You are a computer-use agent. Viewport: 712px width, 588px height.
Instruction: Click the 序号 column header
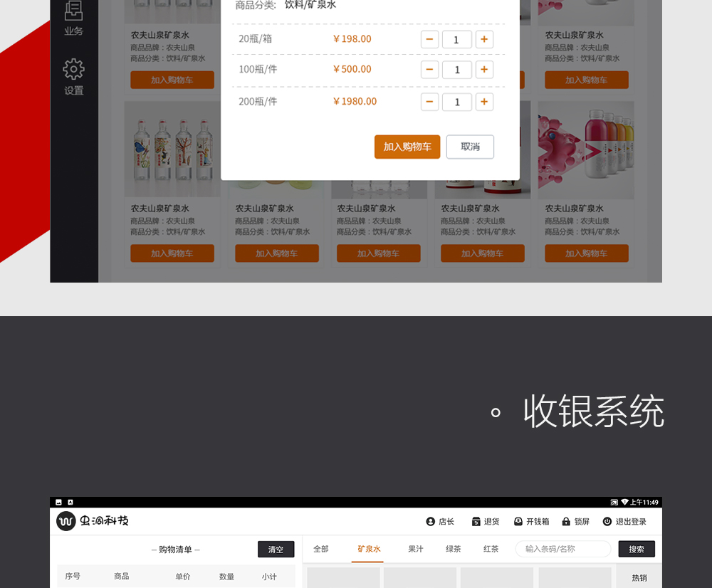point(73,576)
